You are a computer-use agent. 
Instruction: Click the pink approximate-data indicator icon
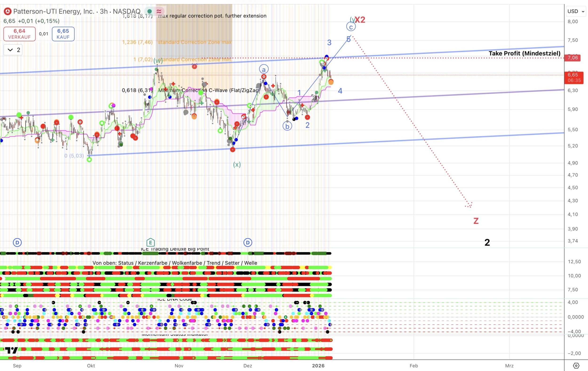(159, 11)
